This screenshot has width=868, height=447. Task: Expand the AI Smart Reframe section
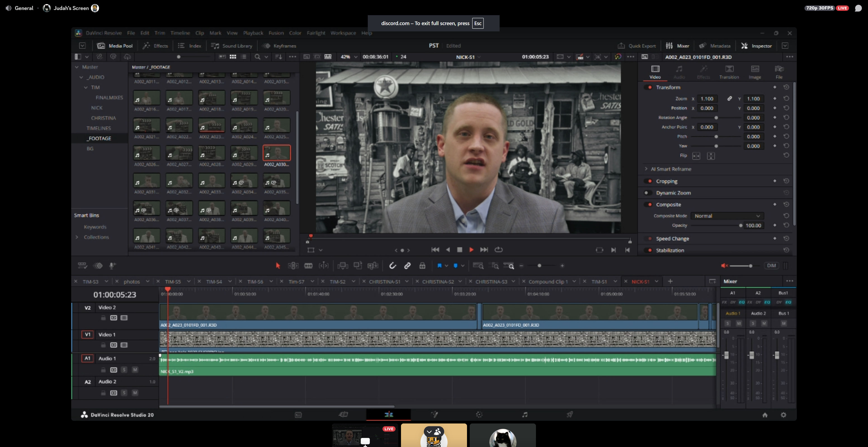(x=646, y=169)
